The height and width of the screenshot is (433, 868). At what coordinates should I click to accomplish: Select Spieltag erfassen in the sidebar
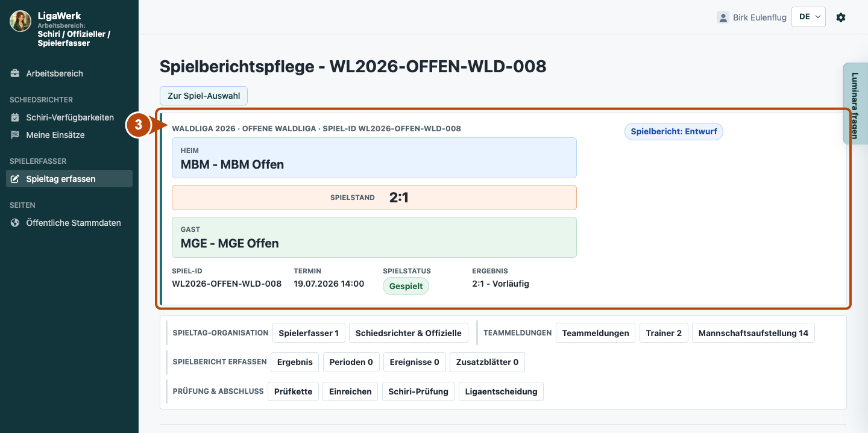[x=69, y=179]
